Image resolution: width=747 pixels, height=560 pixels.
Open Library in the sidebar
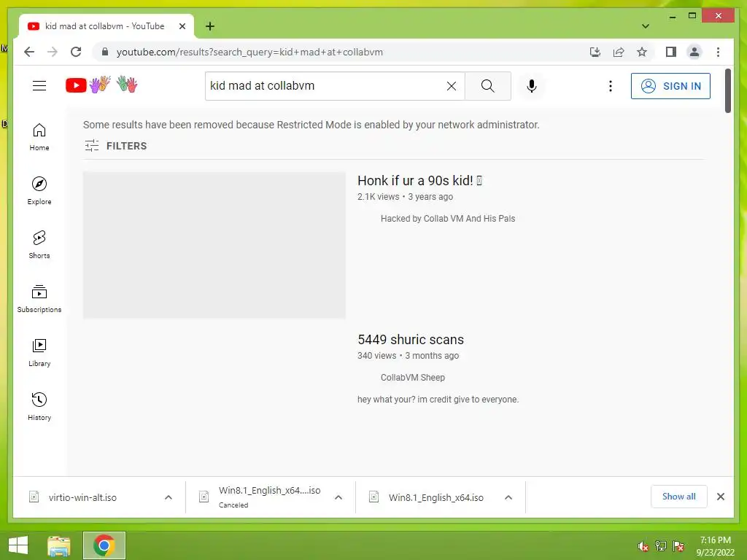[x=39, y=352]
